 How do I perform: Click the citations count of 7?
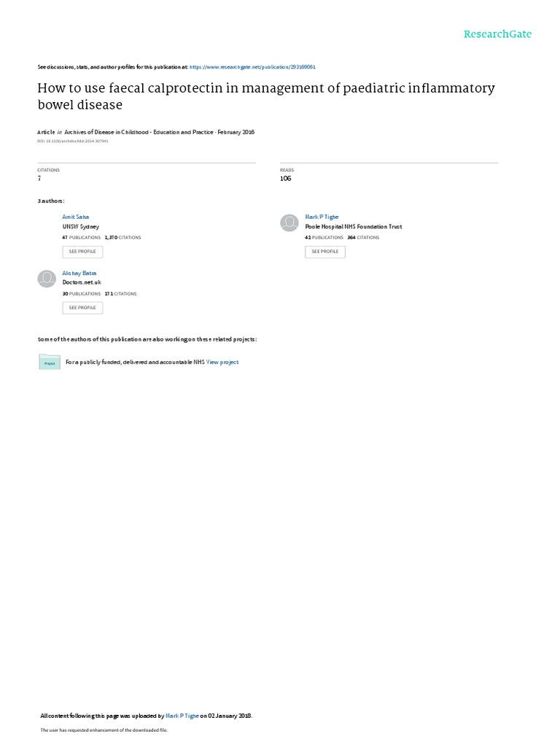(39, 178)
